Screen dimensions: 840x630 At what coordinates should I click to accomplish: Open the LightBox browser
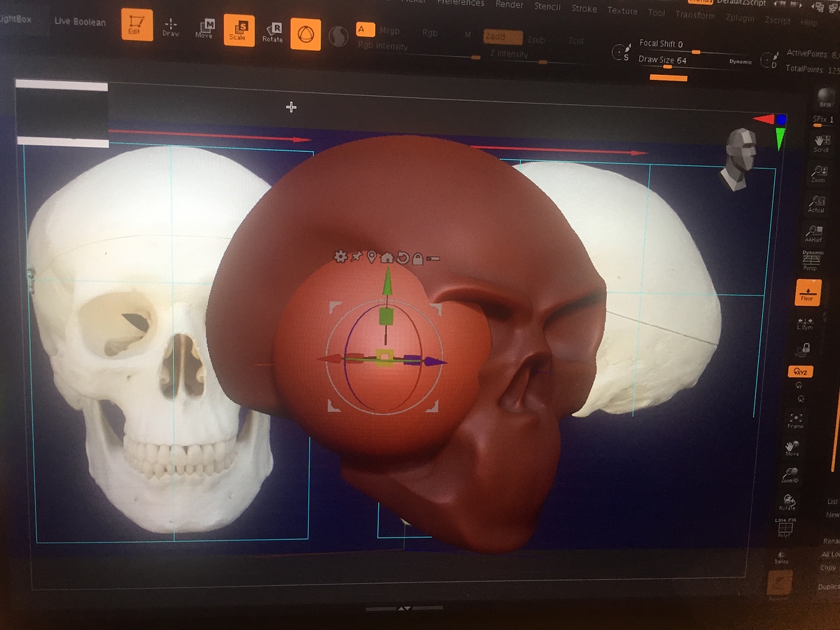15,18
